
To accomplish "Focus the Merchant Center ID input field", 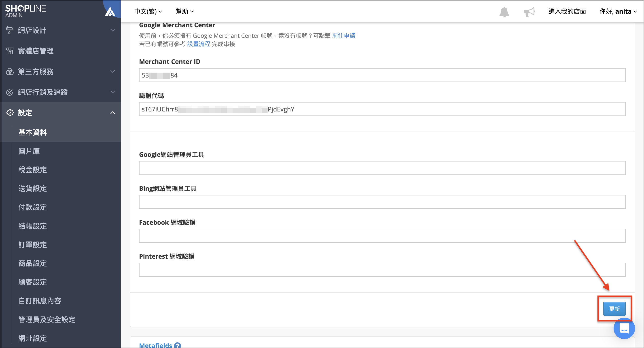I will 382,75.
